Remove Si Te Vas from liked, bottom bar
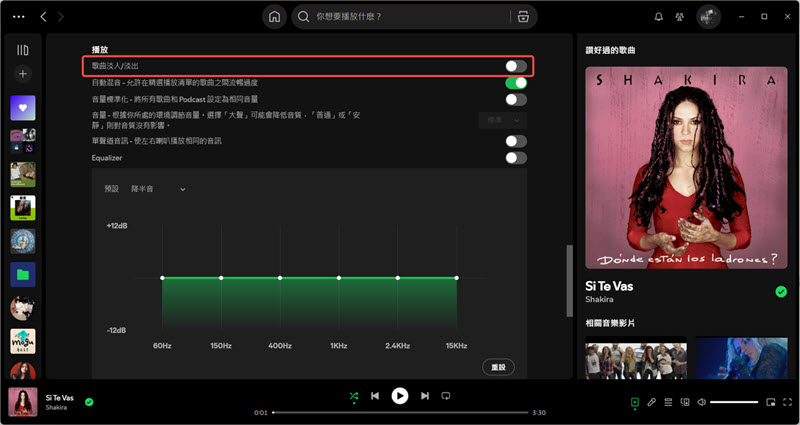This screenshot has height=425, width=800. 89,402
